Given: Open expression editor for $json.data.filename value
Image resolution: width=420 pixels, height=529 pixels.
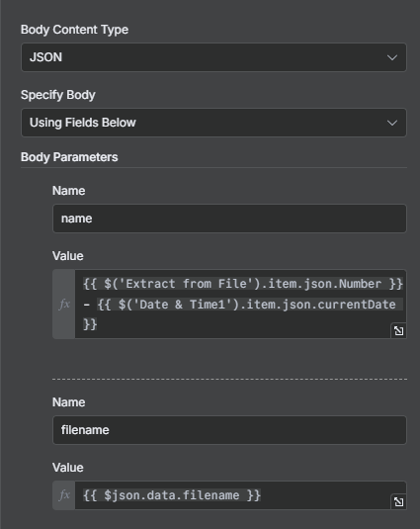Looking at the screenshot, I should coord(399,502).
